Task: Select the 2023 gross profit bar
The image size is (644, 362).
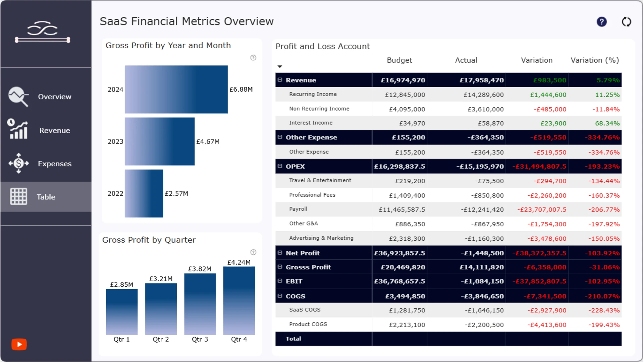Action: (160, 141)
